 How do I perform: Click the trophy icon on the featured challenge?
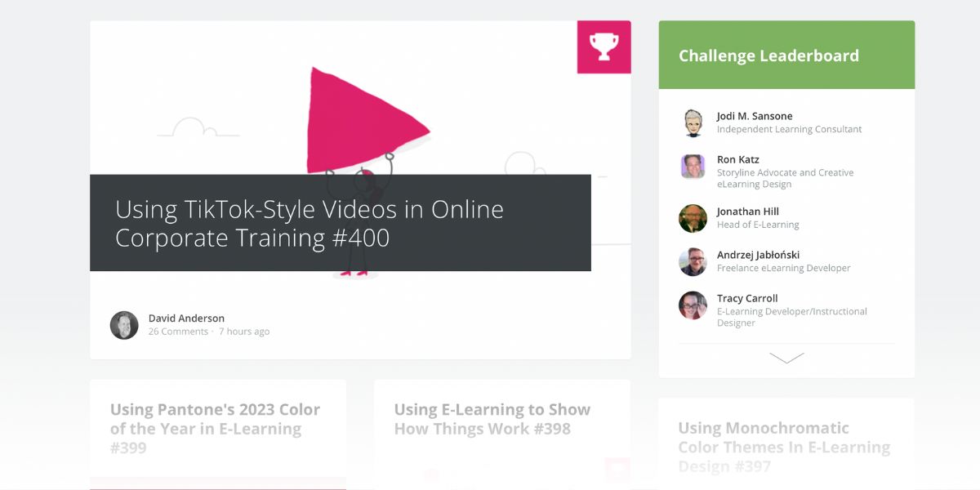coord(604,47)
